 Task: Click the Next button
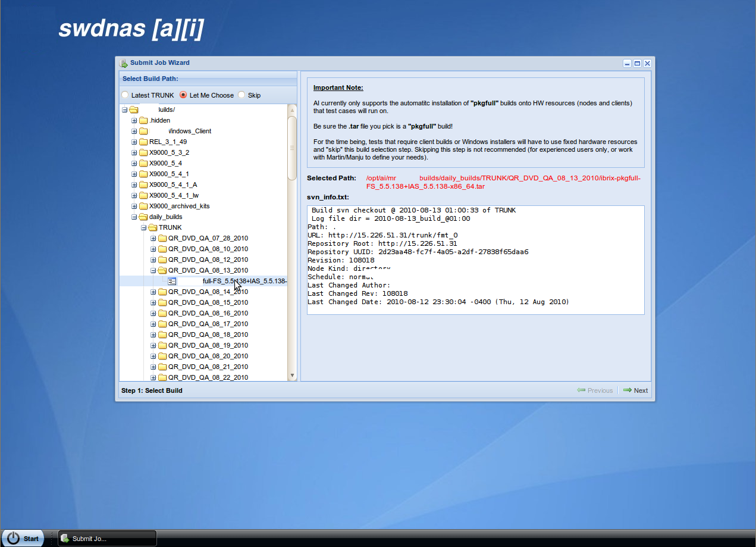coord(636,390)
